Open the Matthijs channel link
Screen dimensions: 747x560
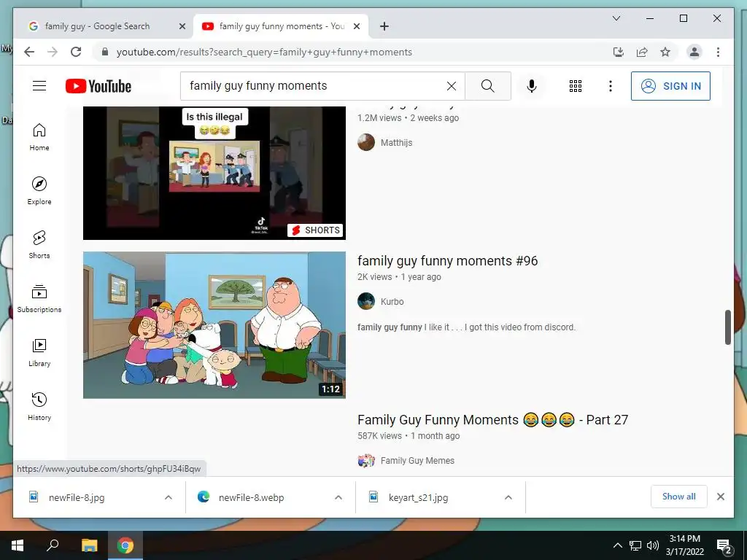tap(396, 142)
